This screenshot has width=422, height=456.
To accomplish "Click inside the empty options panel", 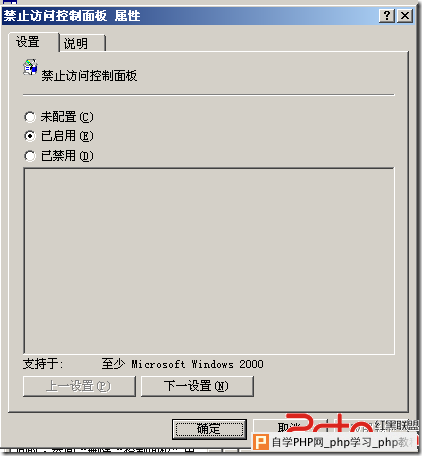I will point(209,261).
